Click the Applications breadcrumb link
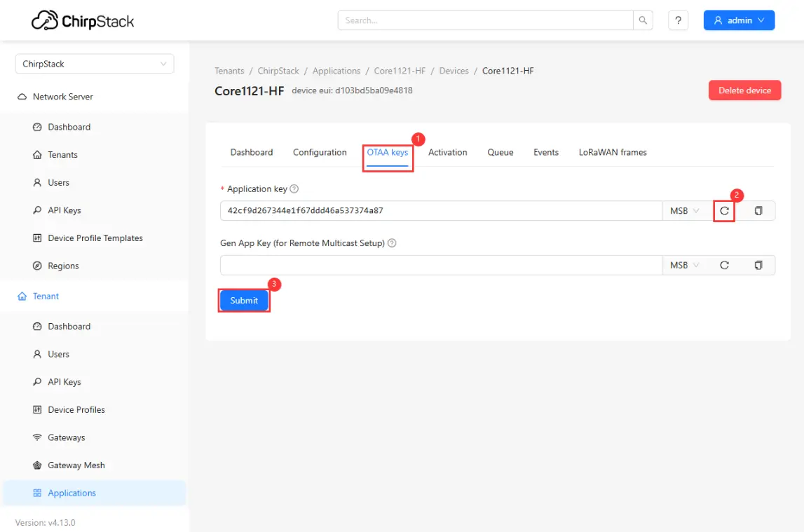This screenshot has width=804, height=532. tap(336, 71)
